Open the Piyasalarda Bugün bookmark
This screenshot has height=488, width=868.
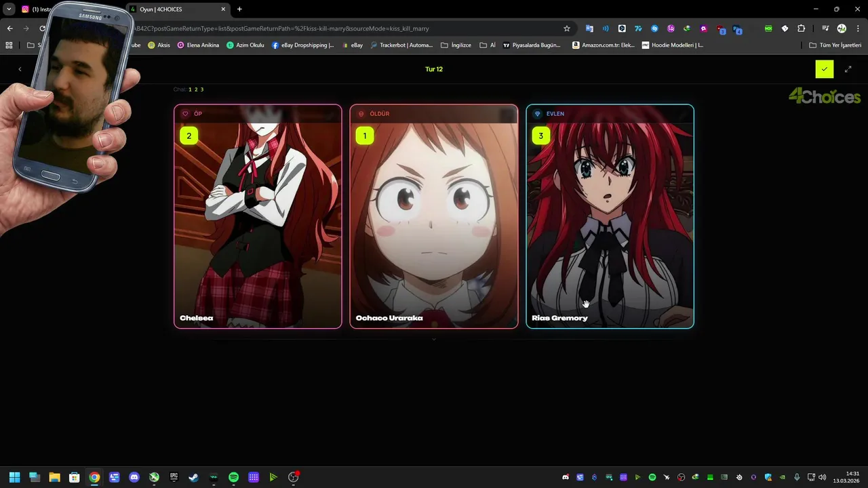(x=532, y=45)
